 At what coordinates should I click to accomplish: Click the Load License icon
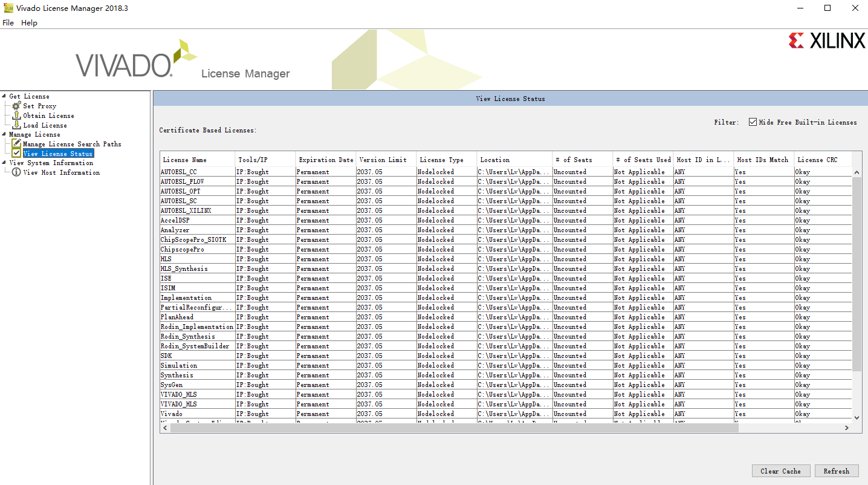pyautogui.click(x=16, y=125)
